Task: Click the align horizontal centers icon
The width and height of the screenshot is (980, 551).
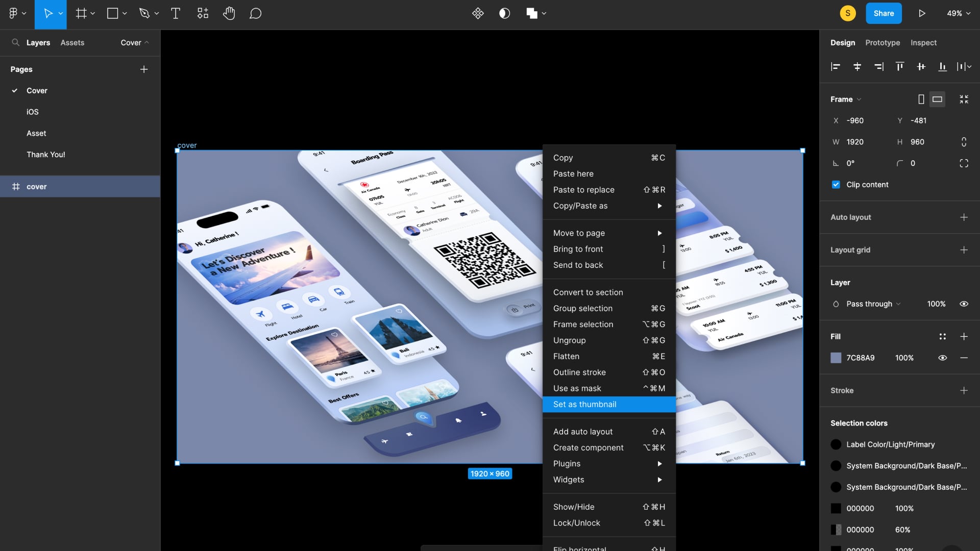Action: (857, 66)
